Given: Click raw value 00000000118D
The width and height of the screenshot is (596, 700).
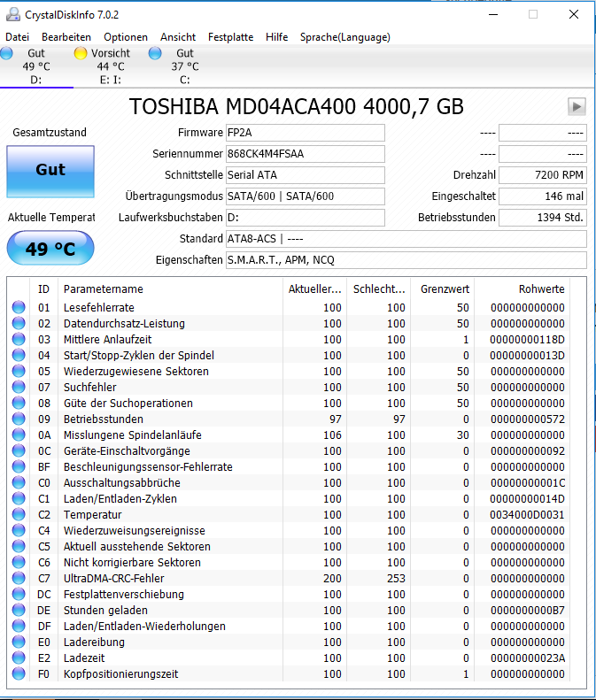Looking at the screenshot, I should 527,340.
